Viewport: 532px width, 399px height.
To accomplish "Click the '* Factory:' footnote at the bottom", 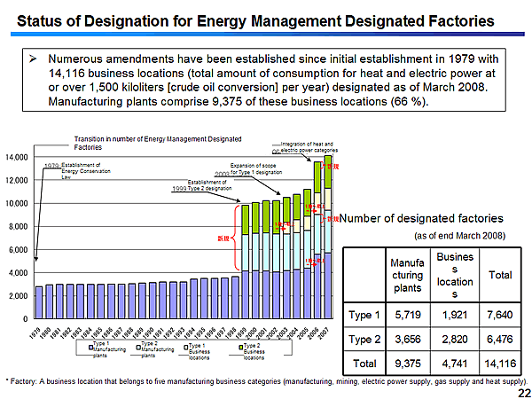I will coord(266,381).
